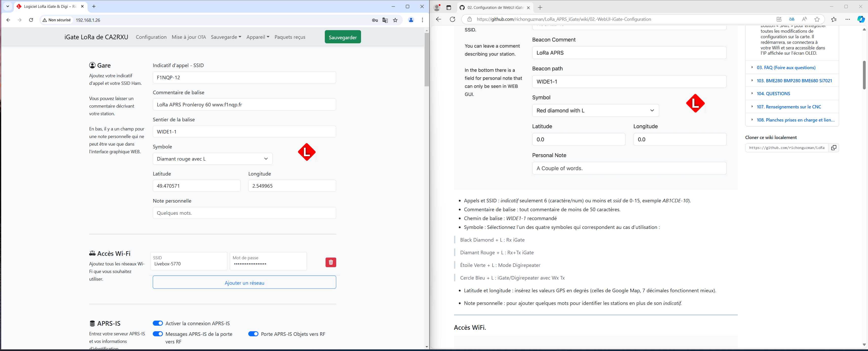
Task: Open the Chrome profile avatar icon
Action: point(411,20)
